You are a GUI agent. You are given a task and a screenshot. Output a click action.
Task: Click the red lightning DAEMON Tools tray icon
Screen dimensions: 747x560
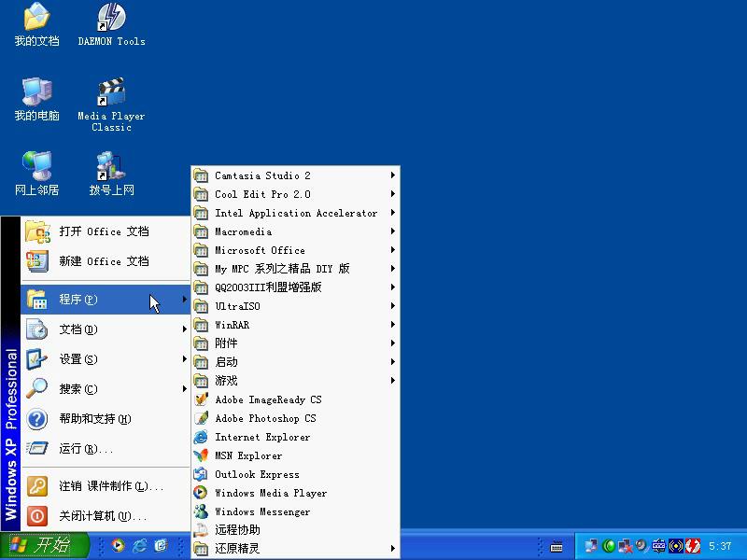693,546
